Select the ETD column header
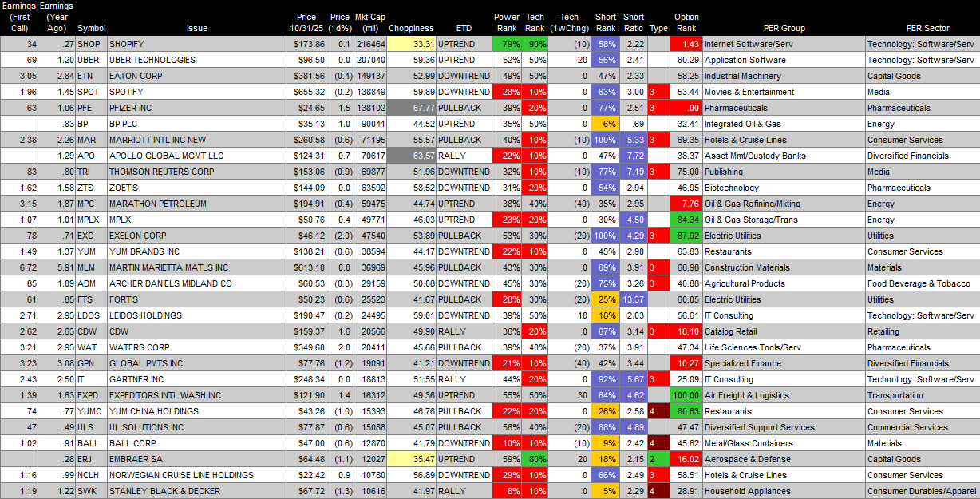Image resolution: width=980 pixels, height=499 pixels. point(462,28)
